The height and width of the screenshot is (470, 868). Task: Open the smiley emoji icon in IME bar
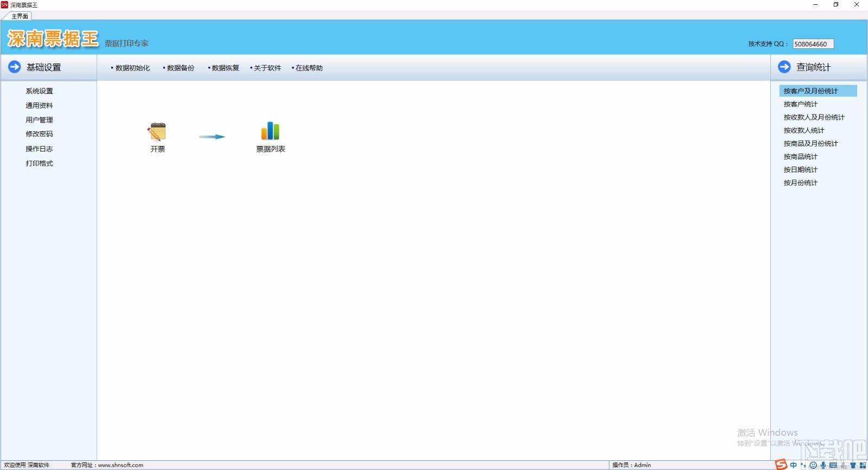(x=813, y=465)
